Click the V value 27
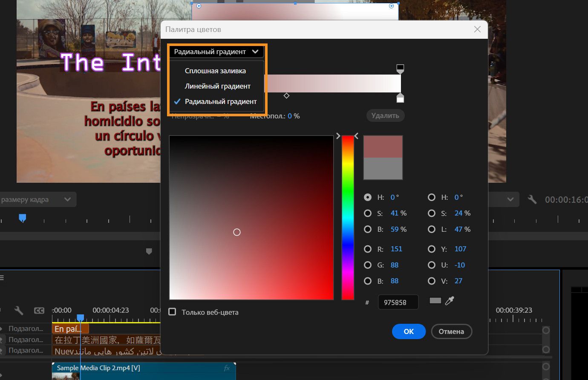Screen dimensions: 588x380 click(x=458, y=281)
